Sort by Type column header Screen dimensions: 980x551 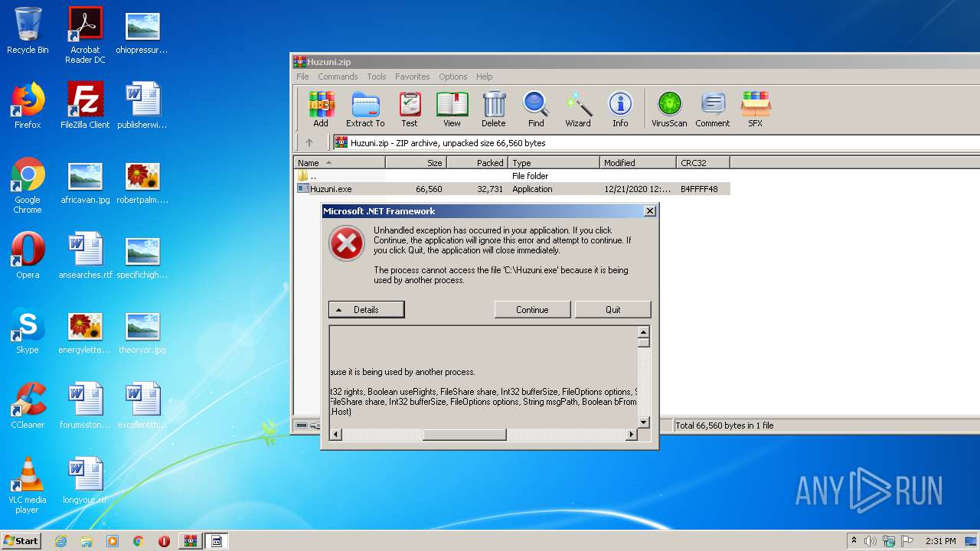pyautogui.click(x=554, y=162)
